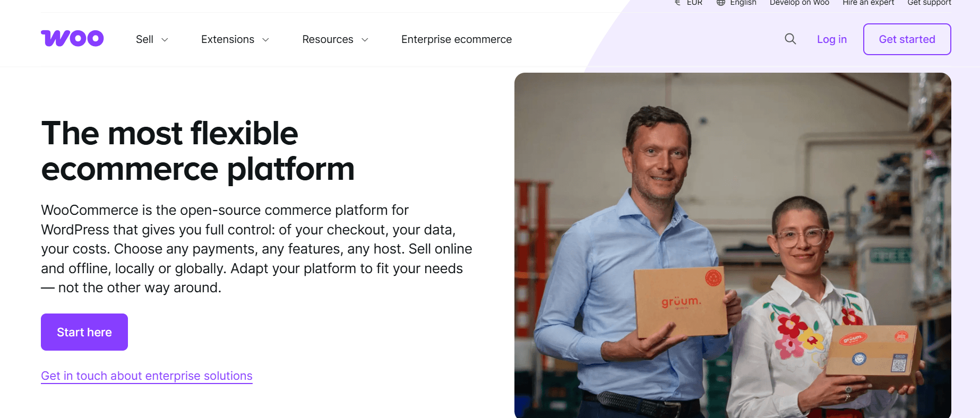Viewport: 980px width, 418px height.
Task: Open the Develop on Woo link
Action: 799,3
